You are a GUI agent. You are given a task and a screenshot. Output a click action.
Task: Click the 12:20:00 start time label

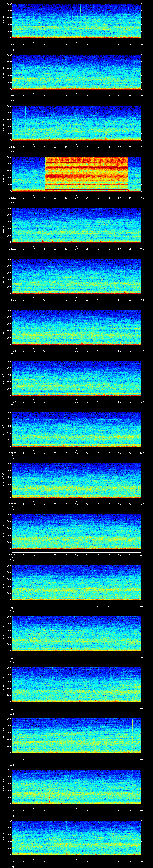pyautogui.click(x=12, y=351)
